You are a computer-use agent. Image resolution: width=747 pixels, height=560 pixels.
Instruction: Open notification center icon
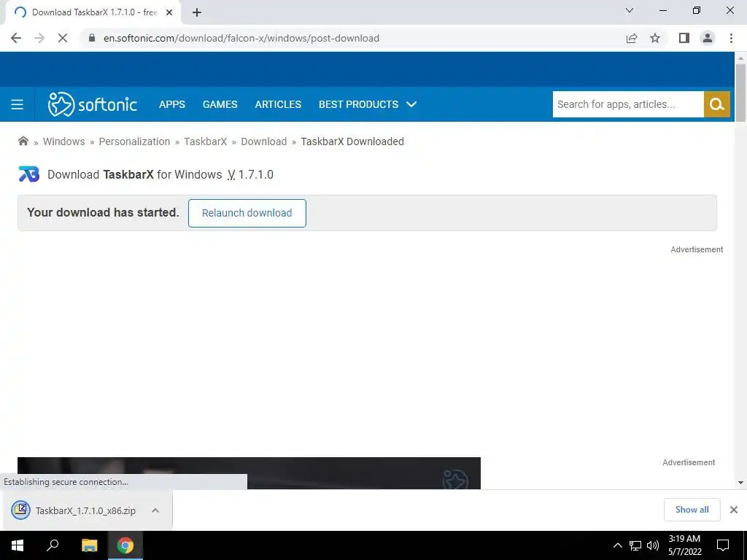pos(723,545)
